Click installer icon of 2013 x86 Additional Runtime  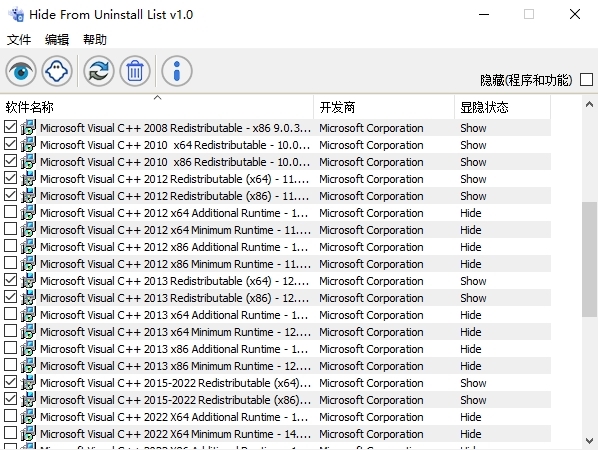tap(28, 349)
